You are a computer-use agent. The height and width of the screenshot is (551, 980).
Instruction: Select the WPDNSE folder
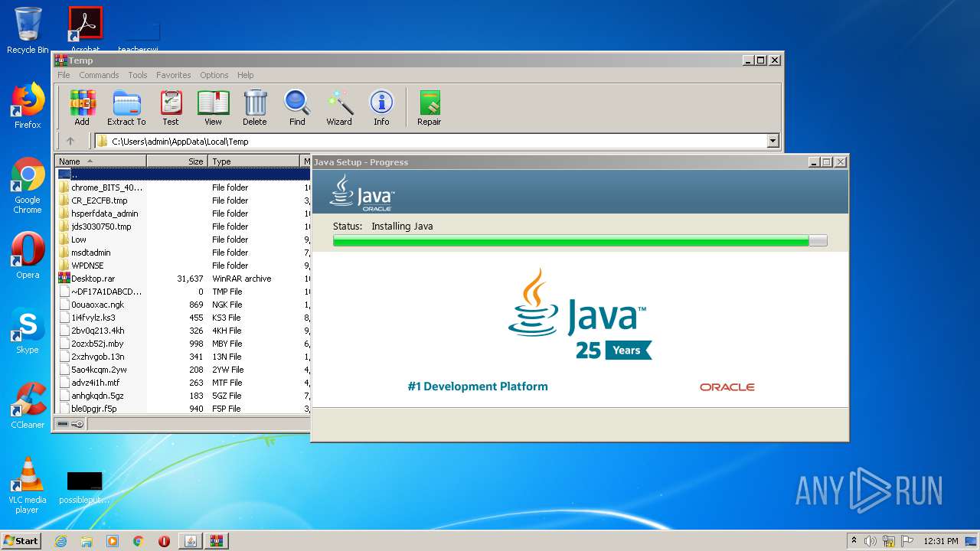pyautogui.click(x=182, y=266)
